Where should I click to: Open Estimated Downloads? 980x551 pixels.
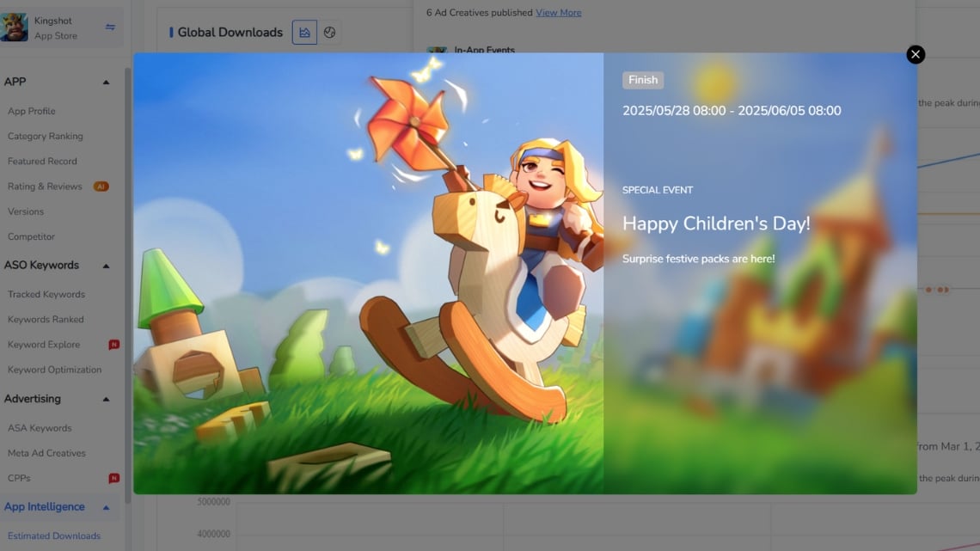[54, 536]
